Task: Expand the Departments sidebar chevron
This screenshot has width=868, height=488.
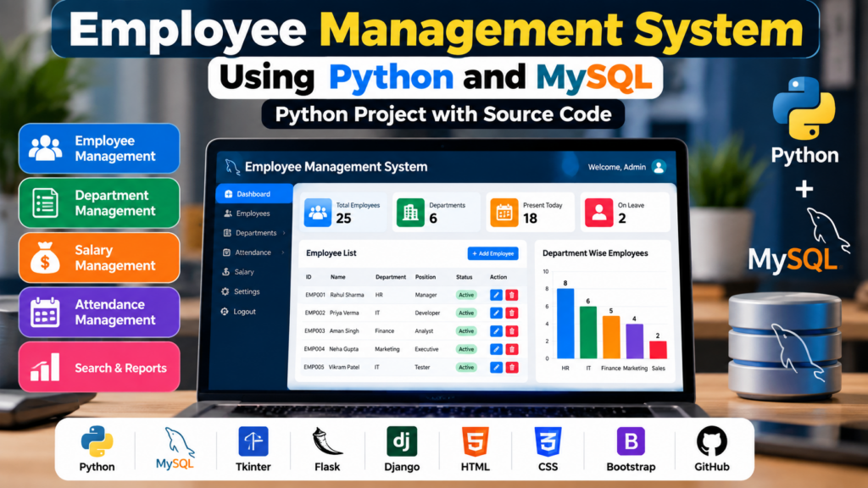Action: [x=284, y=233]
